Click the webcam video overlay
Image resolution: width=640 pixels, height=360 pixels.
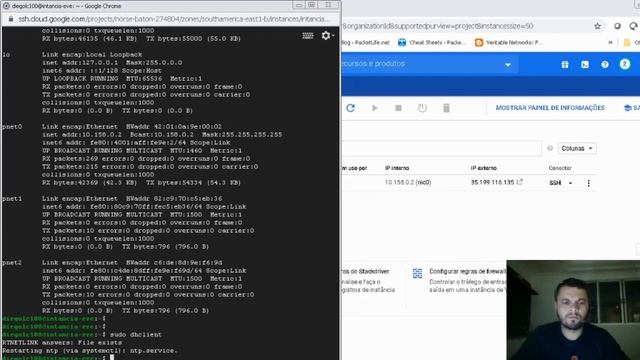[x=573, y=310]
